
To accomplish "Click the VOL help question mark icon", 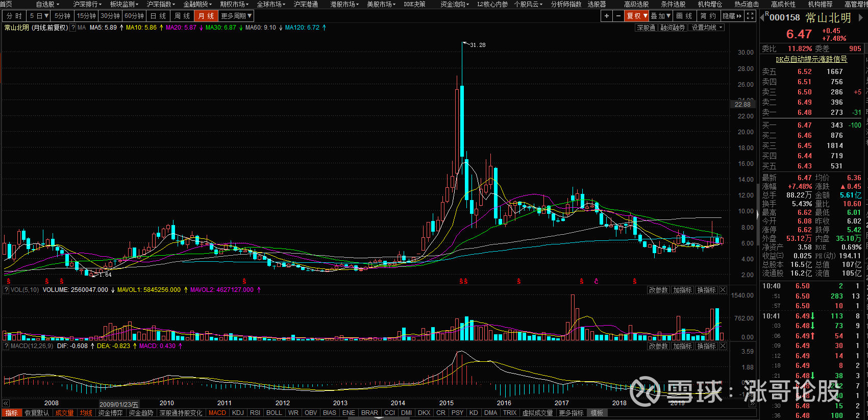I will [x=6, y=290].
